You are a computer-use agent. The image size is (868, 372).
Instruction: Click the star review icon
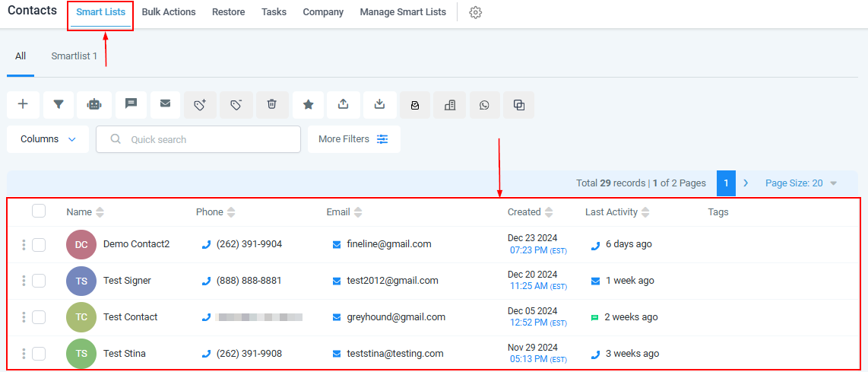309,104
